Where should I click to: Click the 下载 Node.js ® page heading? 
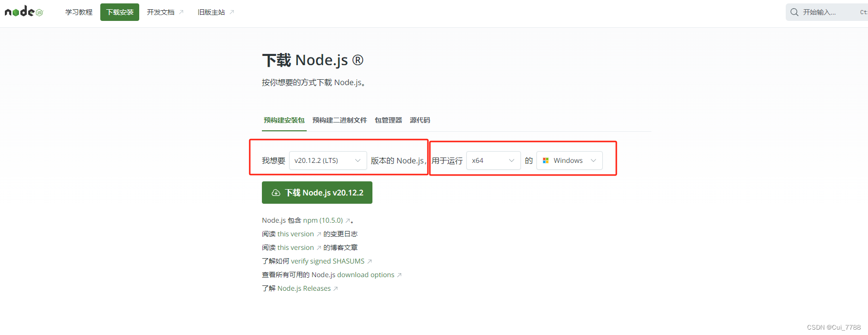(x=313, y=60)
